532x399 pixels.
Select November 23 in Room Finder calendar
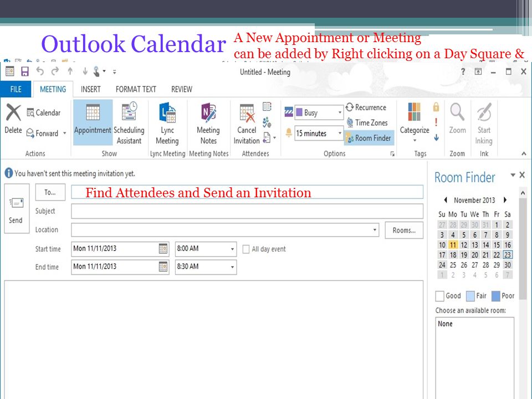pos(507,255)
